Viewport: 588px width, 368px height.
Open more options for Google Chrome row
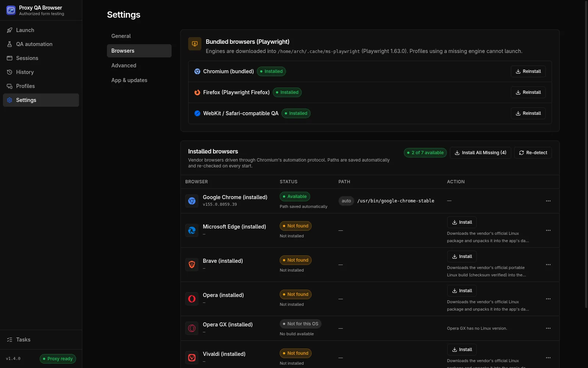point(548,201)
